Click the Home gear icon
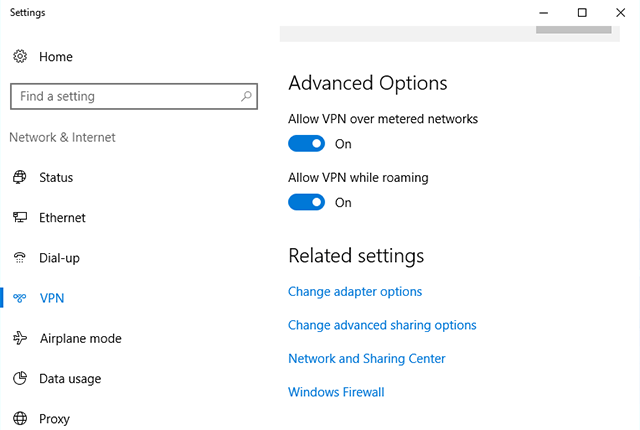 tap(20, 57)
